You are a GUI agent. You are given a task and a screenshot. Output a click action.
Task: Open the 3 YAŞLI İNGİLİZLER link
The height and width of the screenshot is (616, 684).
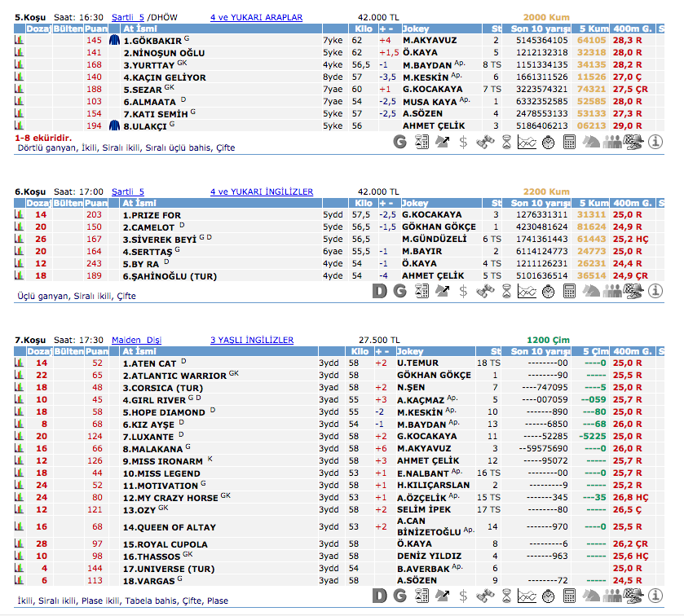[252, 340]
